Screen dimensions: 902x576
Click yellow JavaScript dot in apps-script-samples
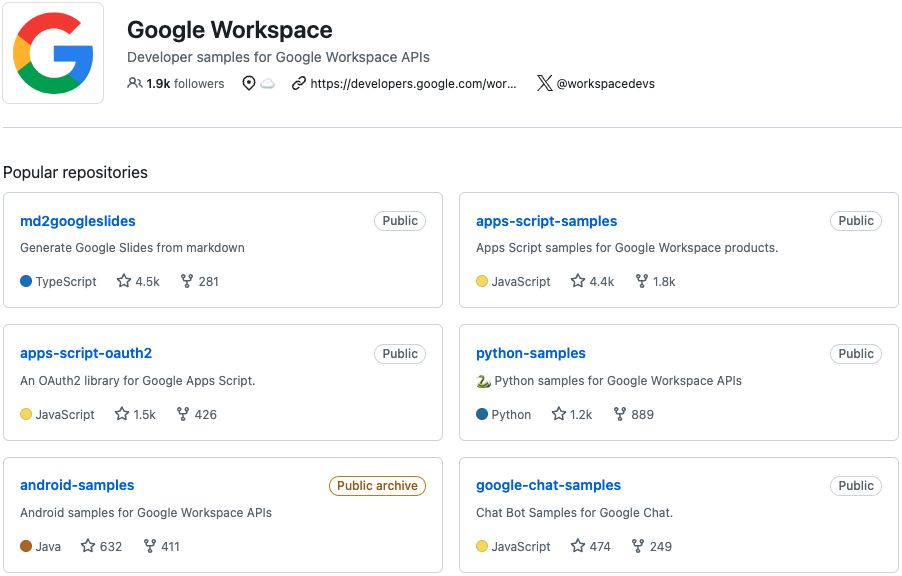[482, 281]
